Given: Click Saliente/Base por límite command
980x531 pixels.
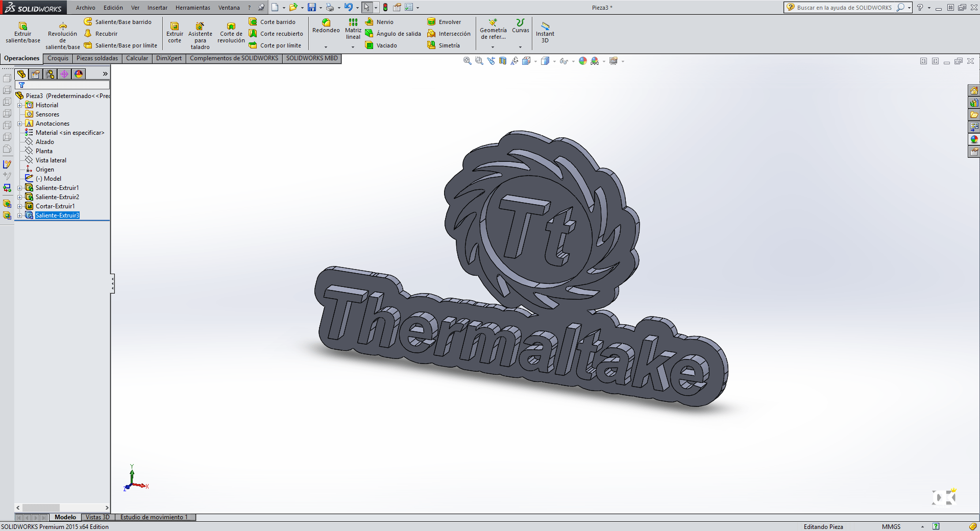Looking at the screenshot, I should point(120,45).
